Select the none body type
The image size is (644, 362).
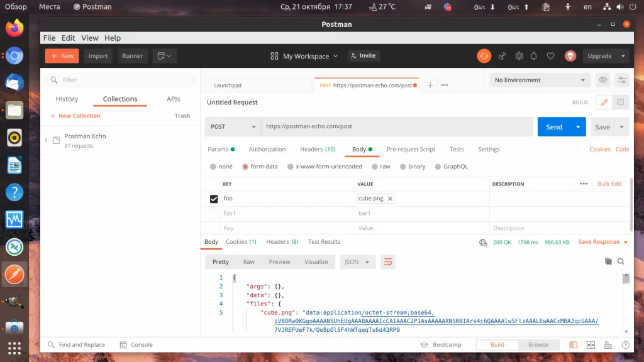point(213,167)
